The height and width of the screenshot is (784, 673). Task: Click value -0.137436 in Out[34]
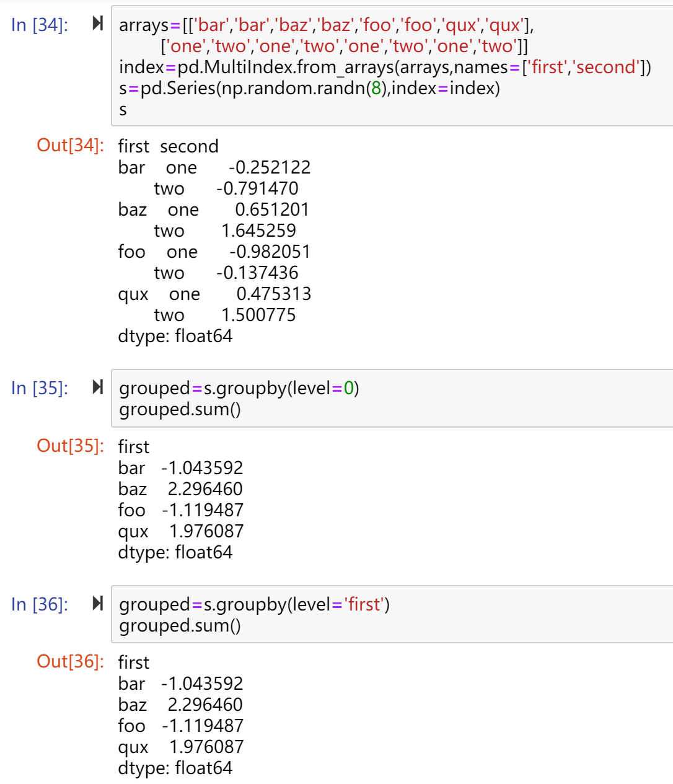point(257,273)
